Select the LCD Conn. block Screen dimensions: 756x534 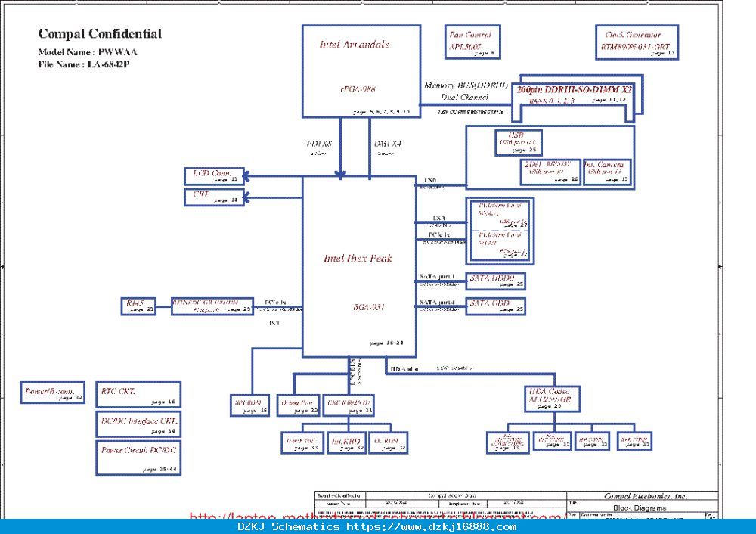214,176
